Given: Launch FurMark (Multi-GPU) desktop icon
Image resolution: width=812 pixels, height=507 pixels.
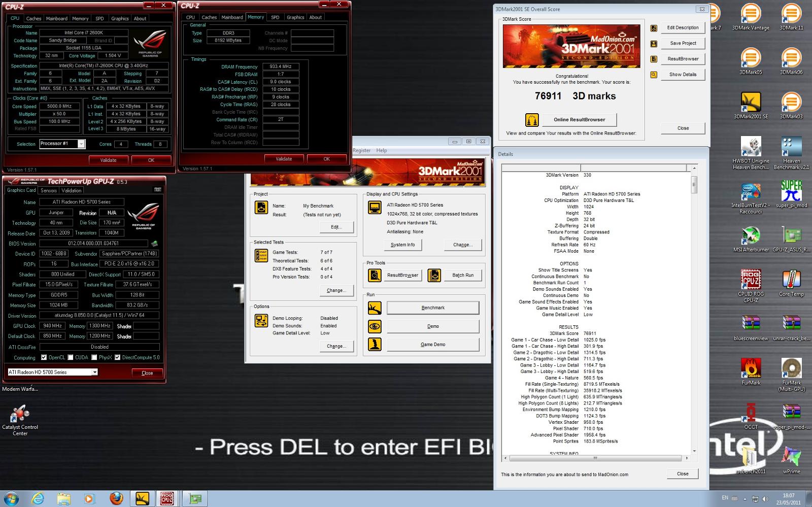Looking at the screenshot, I should (791, 375).
